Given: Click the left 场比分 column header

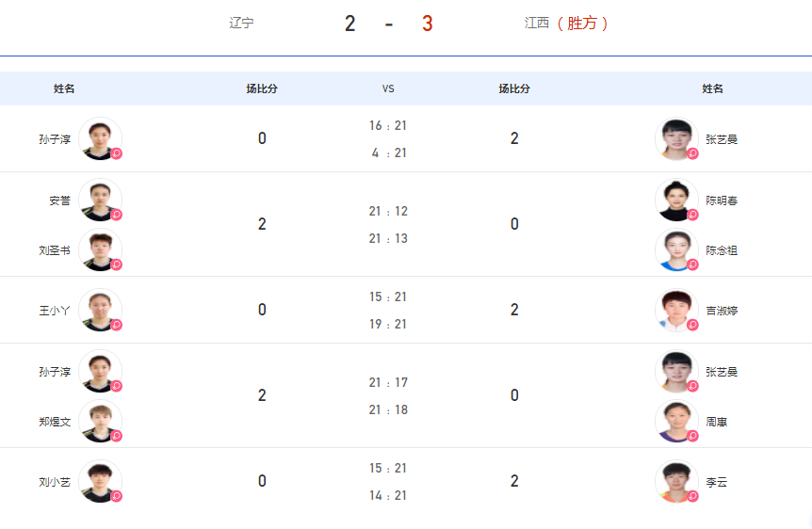Looking at the screenshot, I should coord(262,88).
